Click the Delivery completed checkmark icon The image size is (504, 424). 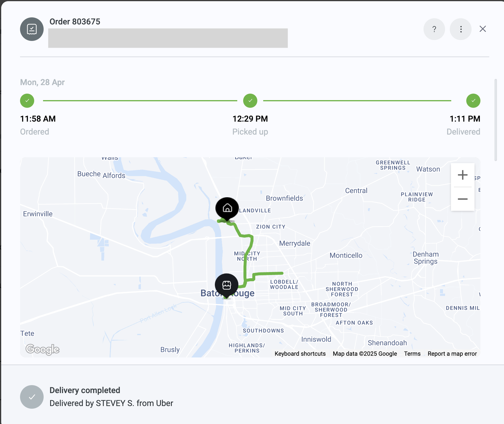(x=32, y=397)
